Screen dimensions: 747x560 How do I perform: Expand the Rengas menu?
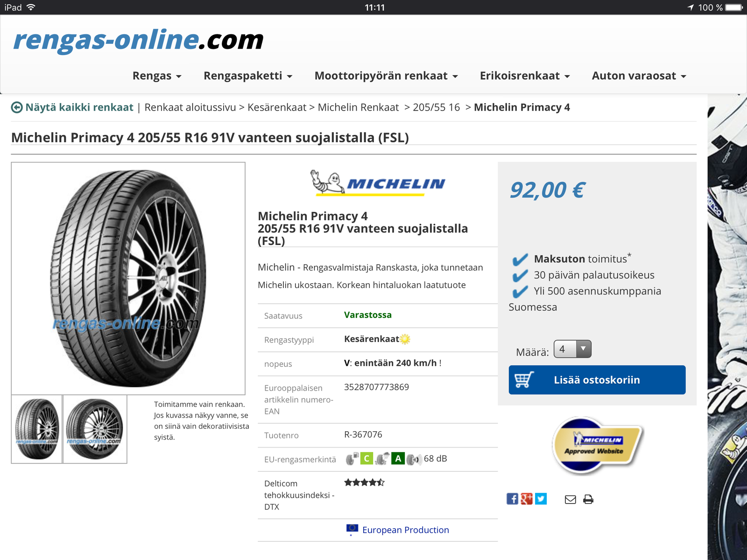click(157, 76)
